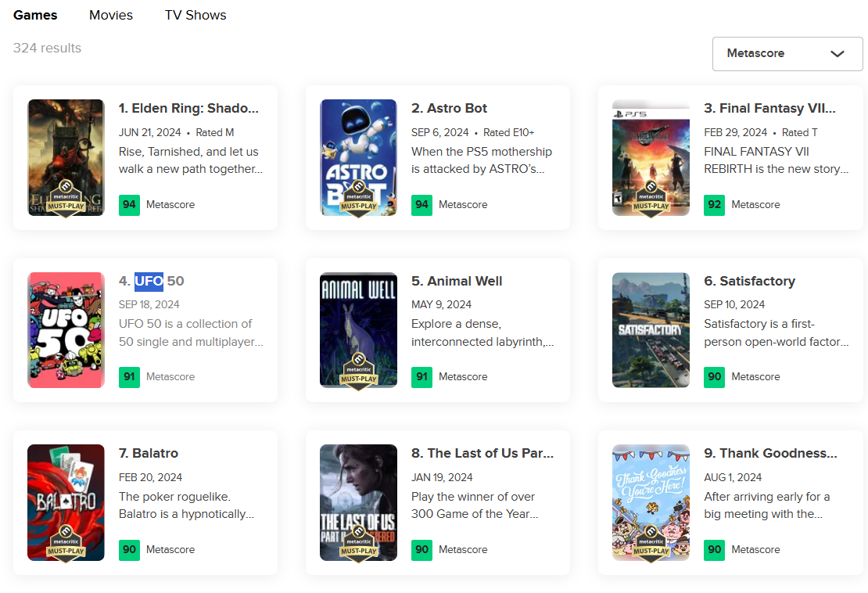Click 'The poker roguelike.' description
Screen dimensions: 868x593
point(174,497)
